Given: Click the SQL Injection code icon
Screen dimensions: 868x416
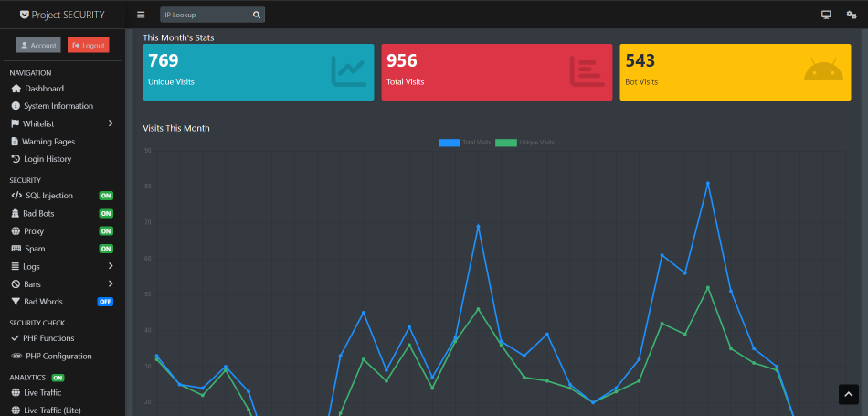Looking at the screenshot, I should 16,196.
